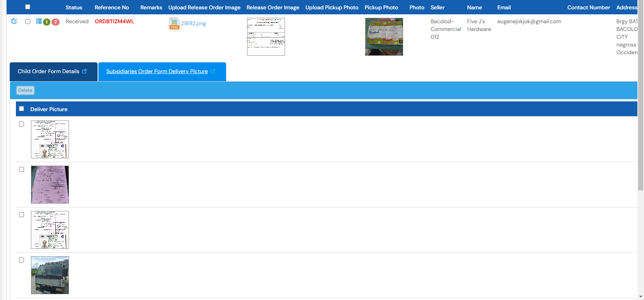Tick checkbox next to the truck photo
The width and height of the screenshot is (644, 300).
coord(22,260)
